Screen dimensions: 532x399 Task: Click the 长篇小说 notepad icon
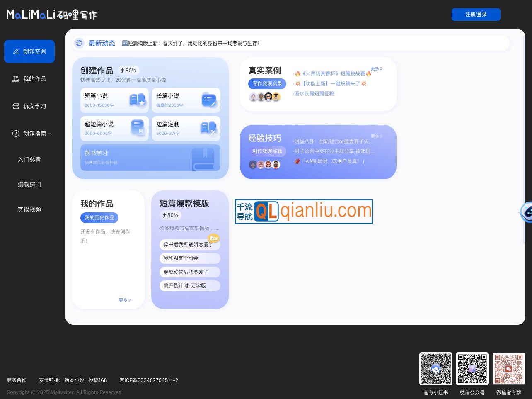coord(209,100)
